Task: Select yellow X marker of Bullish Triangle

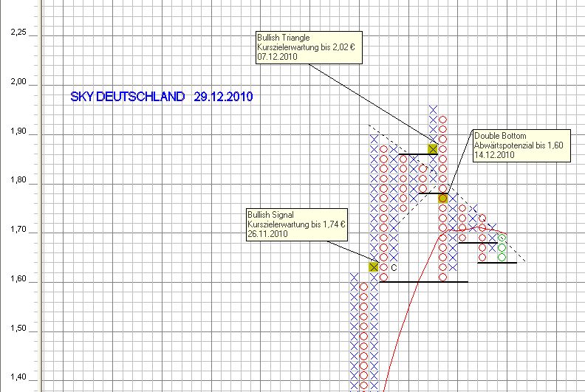Action: tap(432, 149)
